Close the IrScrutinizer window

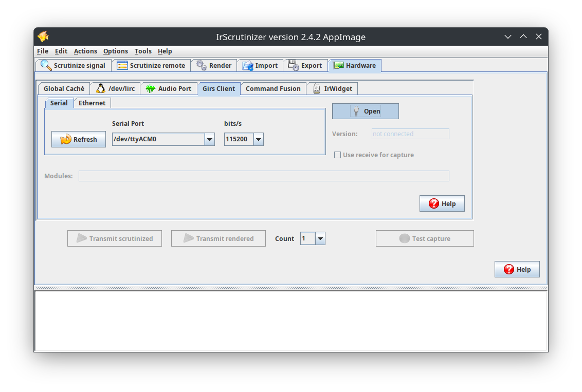coord(539,36)
